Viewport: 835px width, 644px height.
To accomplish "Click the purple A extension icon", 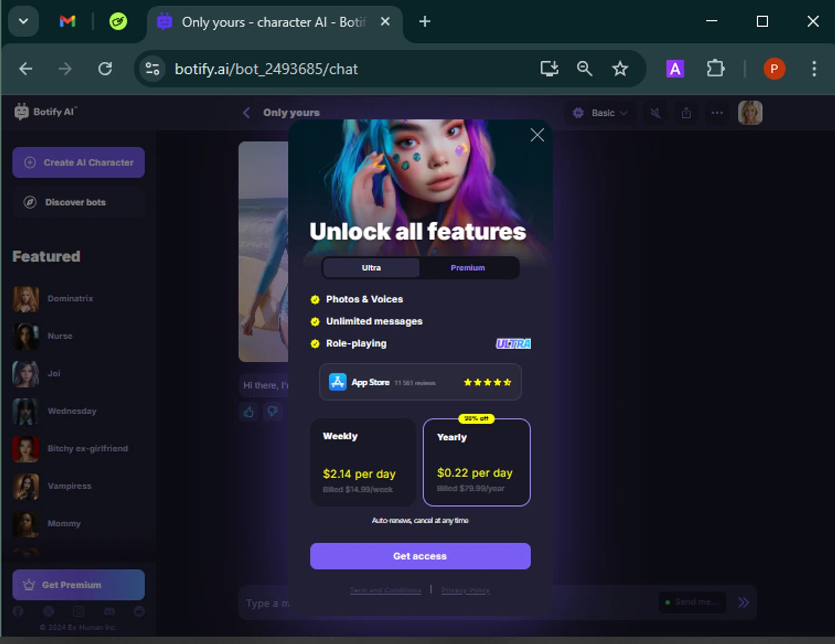I will (675, 69).
